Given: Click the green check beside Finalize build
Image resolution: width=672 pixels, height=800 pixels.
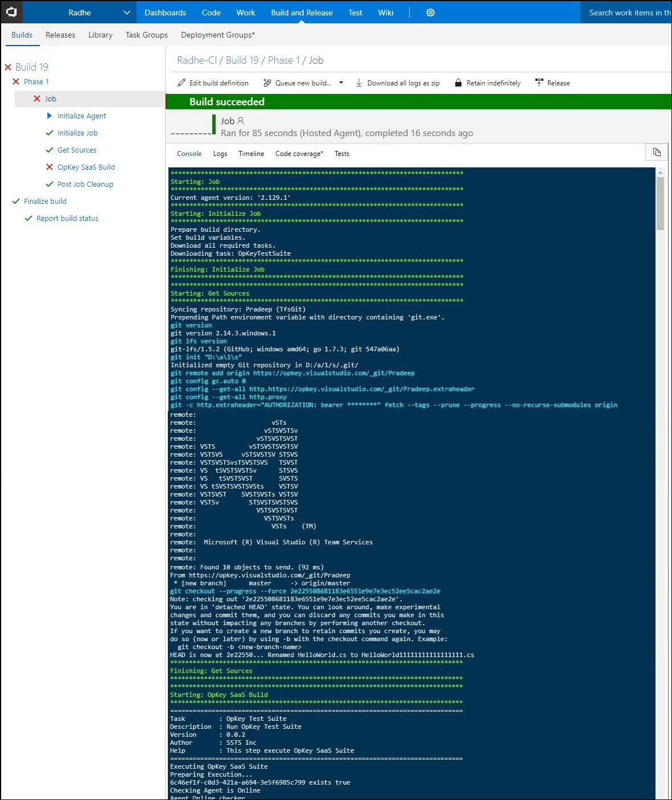Looking at the screenshot, I should click(16, 201).
